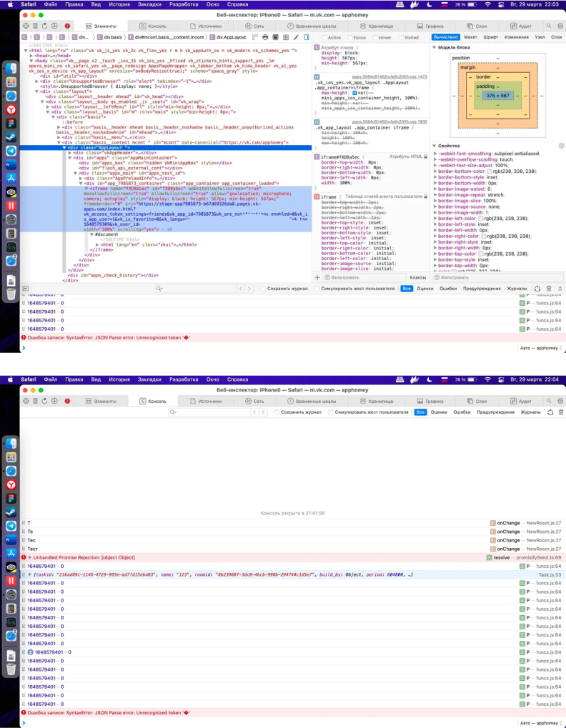Toggle Focus pseudo-class checkbox
The image size is (566, 728).
pyautogui.click(x=349, y=38)
